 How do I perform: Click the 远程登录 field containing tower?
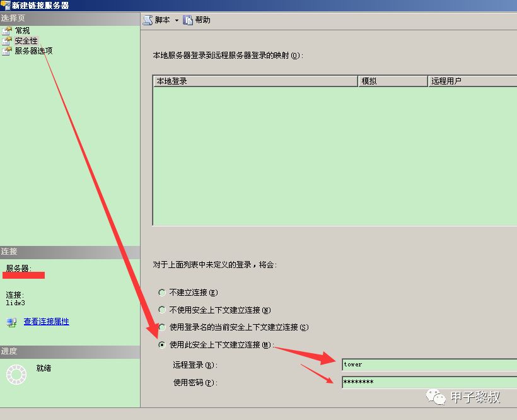pos(429,365)
